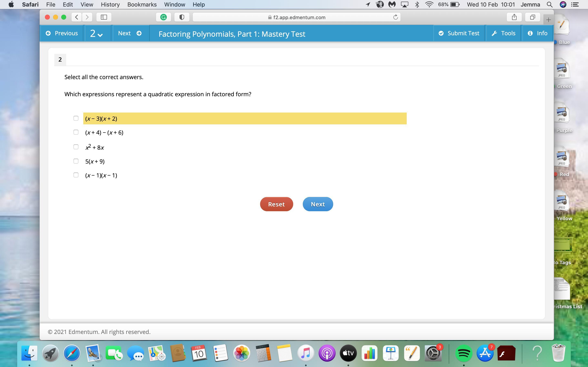This screenshot has height=367, width=588.
Task: Show the tab overview icon
Action: (x=532, y=17)
